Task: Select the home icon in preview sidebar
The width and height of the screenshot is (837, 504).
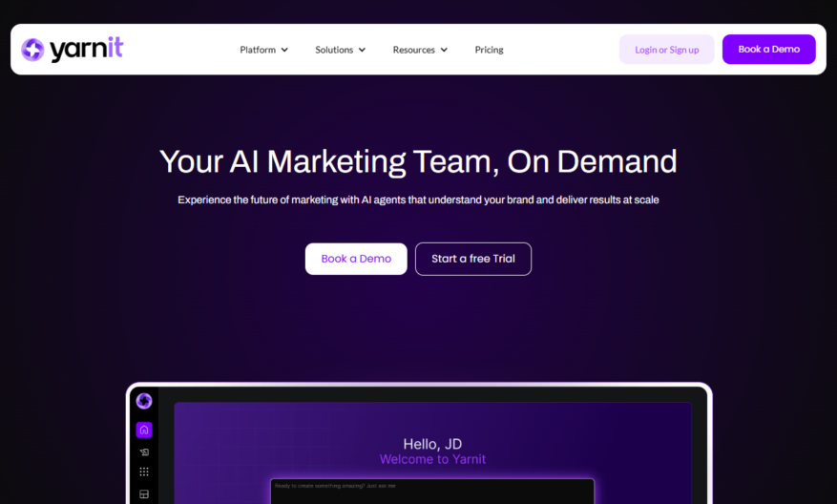Action: click(144, 430)
